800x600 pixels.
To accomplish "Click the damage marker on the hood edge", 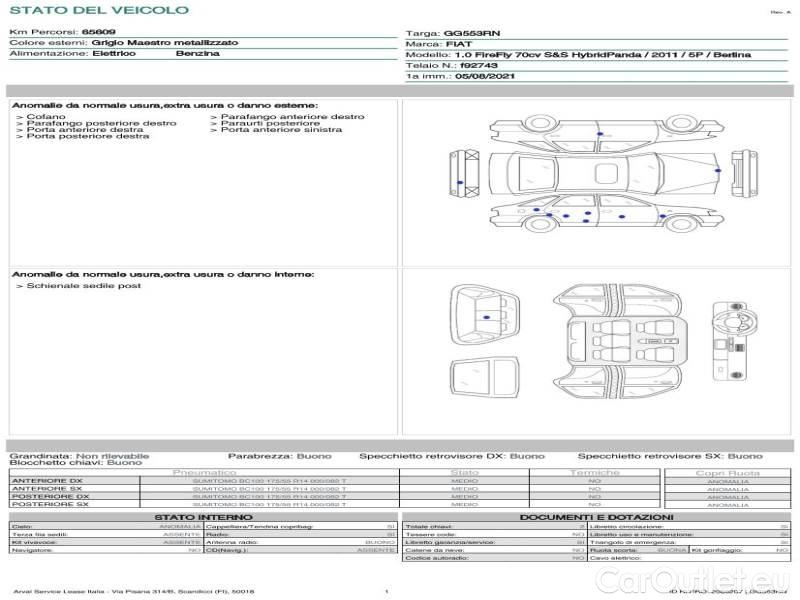I will 717,171.
